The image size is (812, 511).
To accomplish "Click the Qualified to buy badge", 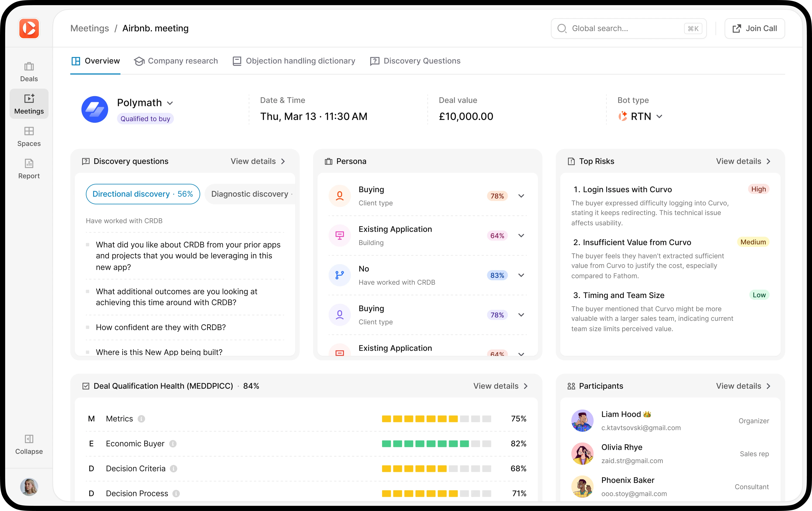I will 145,118.
